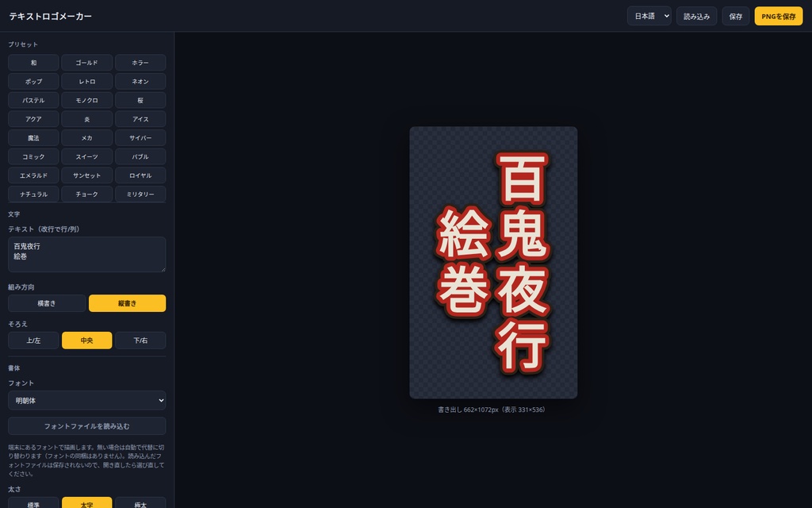Click the 太さ label

coord(14,489)
